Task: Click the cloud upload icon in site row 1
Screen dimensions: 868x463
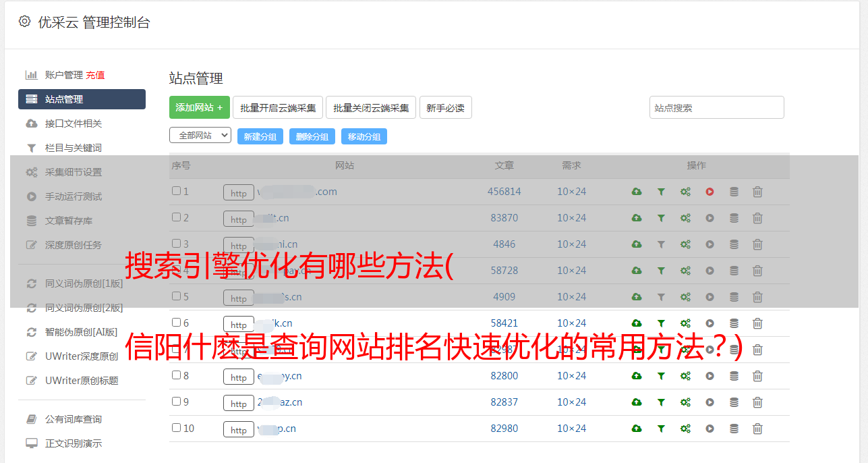Action: (637, 192)
